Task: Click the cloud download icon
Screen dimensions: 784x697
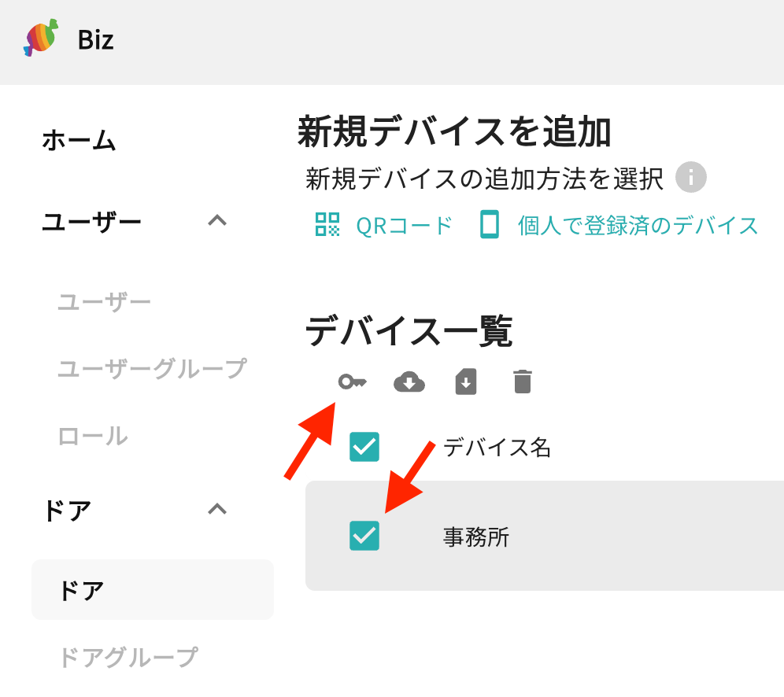Action: [409, 382]
